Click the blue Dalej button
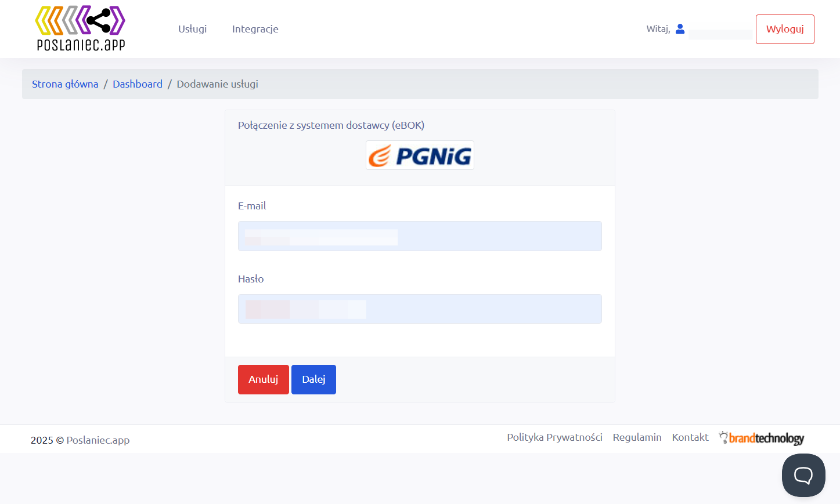Viewport: 840px width, 504px height. (313, 379)
